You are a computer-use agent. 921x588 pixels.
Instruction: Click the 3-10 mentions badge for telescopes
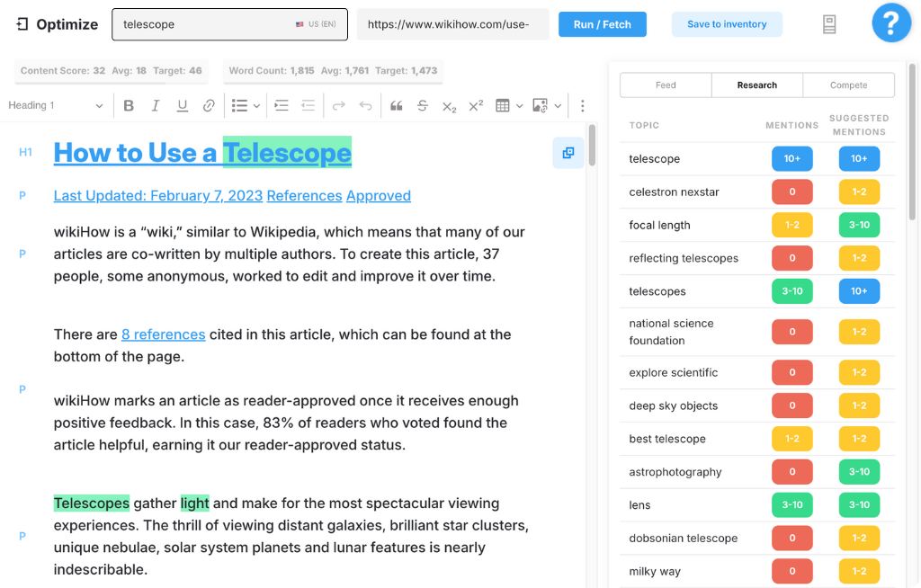[791, 291]
